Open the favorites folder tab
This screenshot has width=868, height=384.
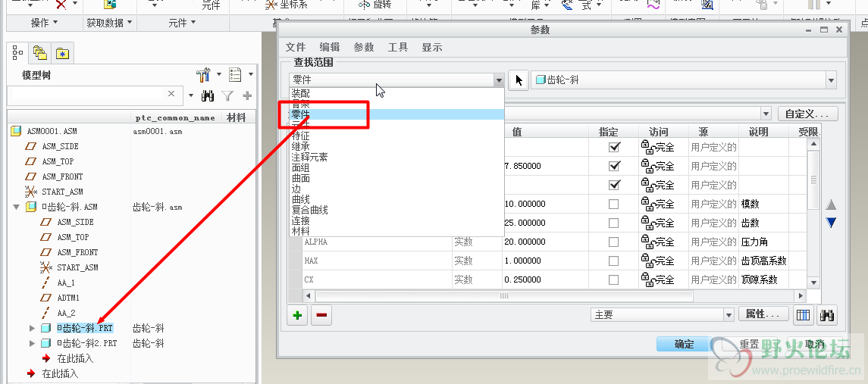[x=63, y=54]
